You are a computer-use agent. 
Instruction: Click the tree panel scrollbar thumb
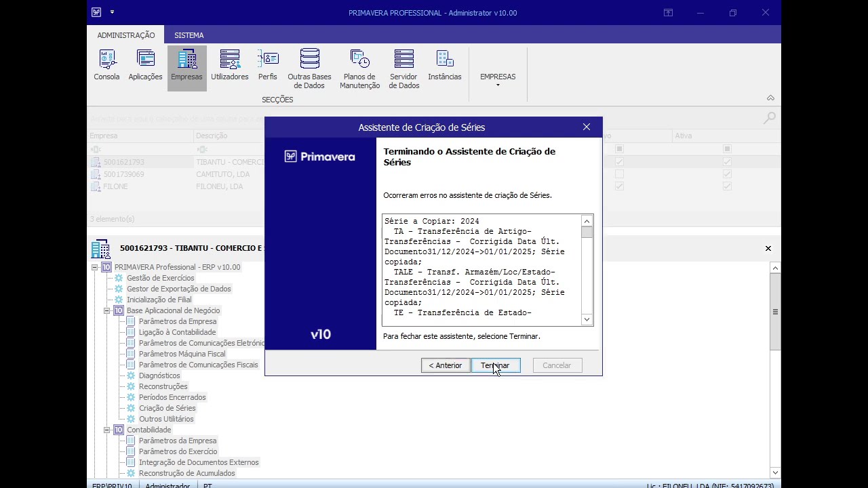coord(775,312)
